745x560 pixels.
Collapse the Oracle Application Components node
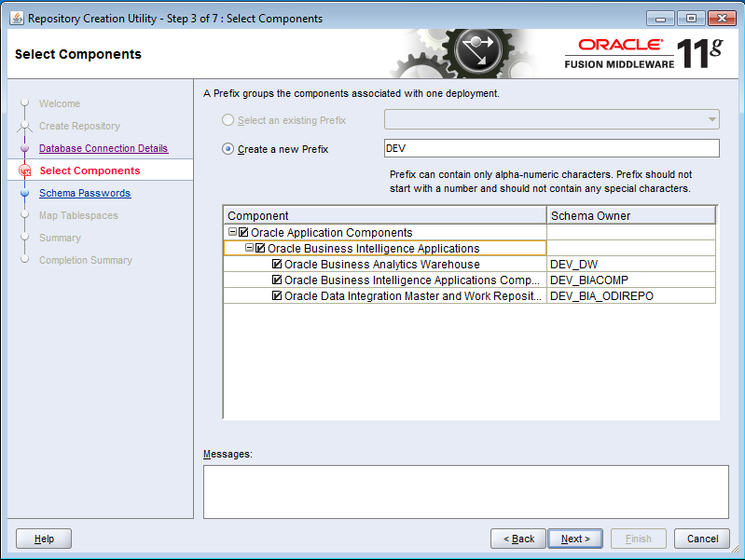click(232, 232)
